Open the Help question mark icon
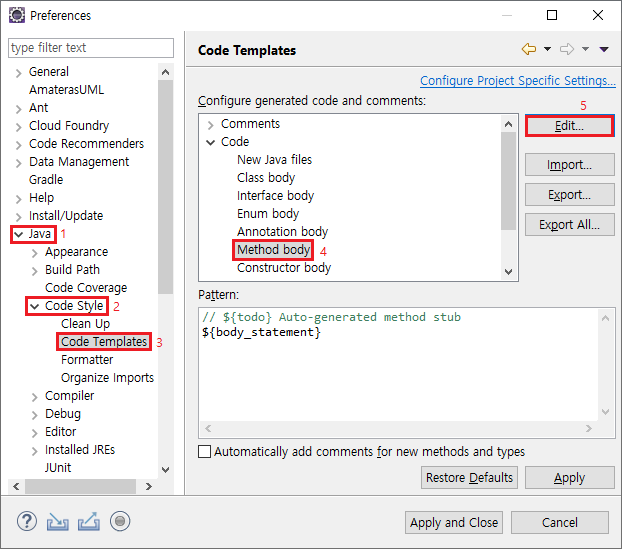The height and width of the screenshot is (549, 622). pos(27,521)
